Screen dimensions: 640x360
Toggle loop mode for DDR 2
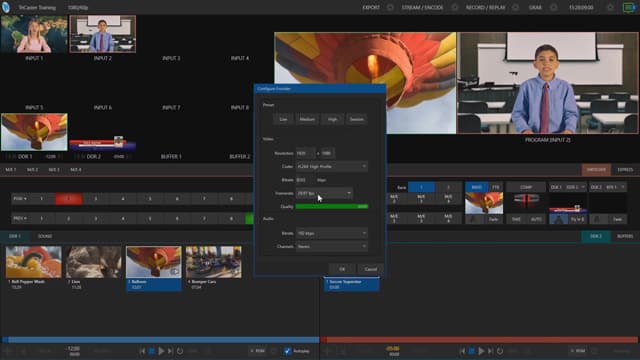(500, 351)
